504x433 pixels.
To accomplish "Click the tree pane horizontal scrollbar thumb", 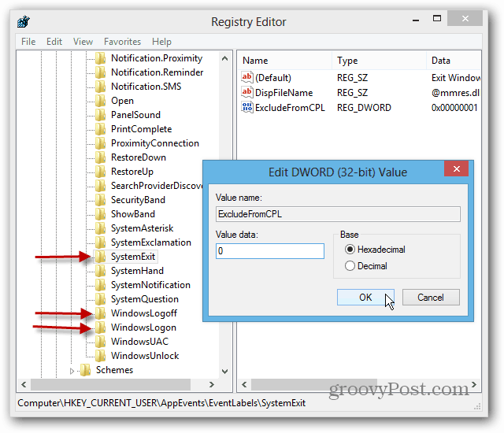I will coord(110,384).
